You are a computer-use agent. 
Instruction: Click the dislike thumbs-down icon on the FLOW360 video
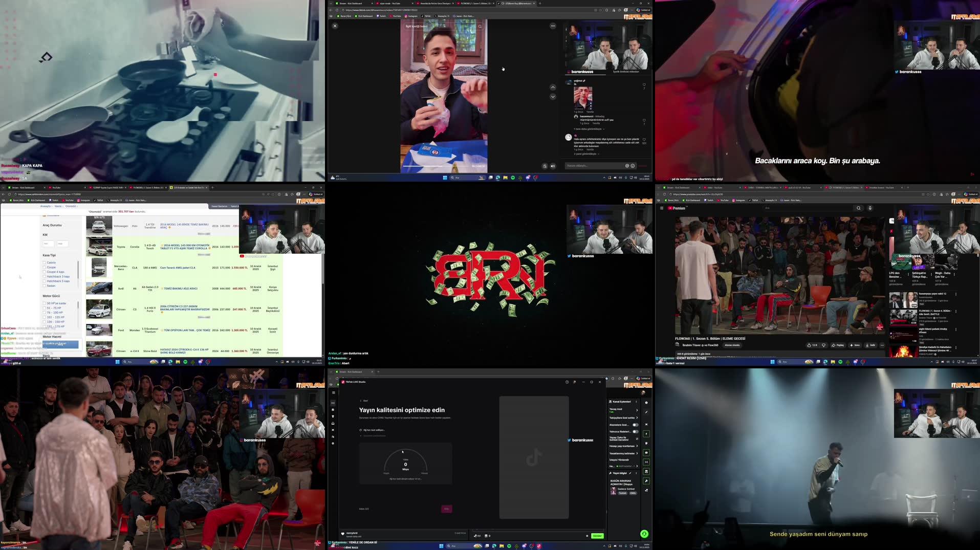pyautogui.click(x=824, y=345)
